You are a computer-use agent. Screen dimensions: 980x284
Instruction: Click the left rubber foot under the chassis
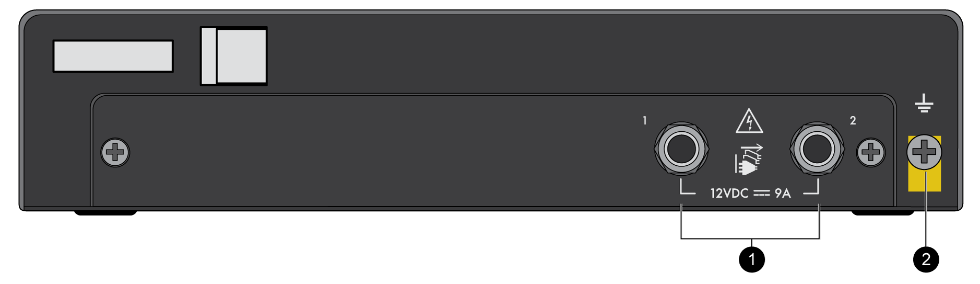tap(105, 213)
